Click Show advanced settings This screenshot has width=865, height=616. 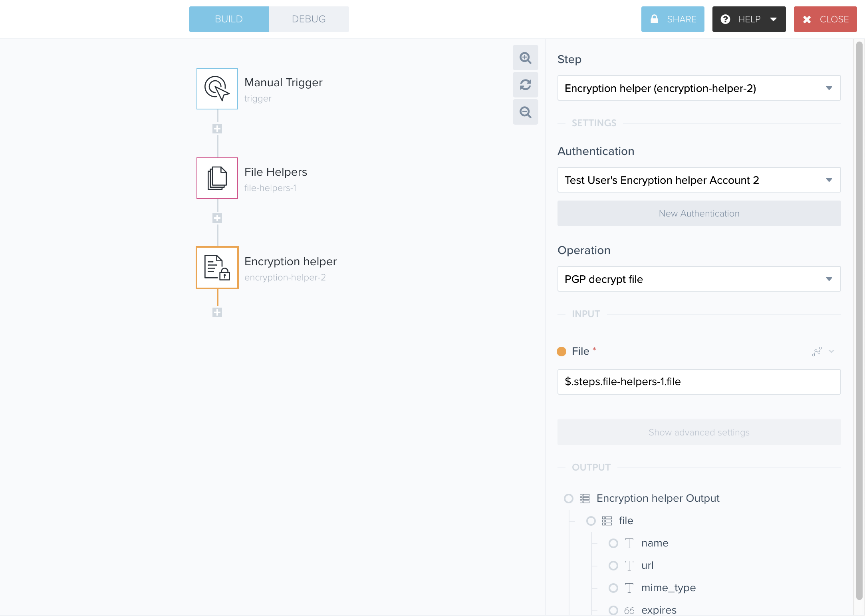[698, 432]
